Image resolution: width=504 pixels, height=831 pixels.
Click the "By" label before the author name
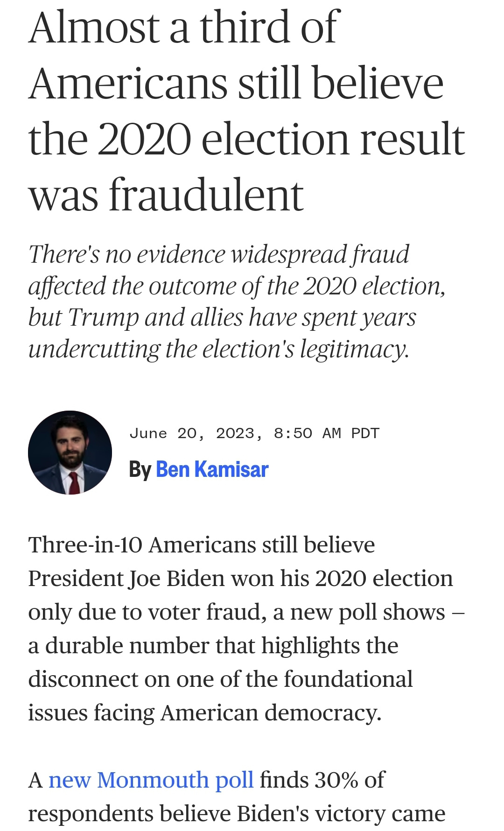(x=140, y=469)
